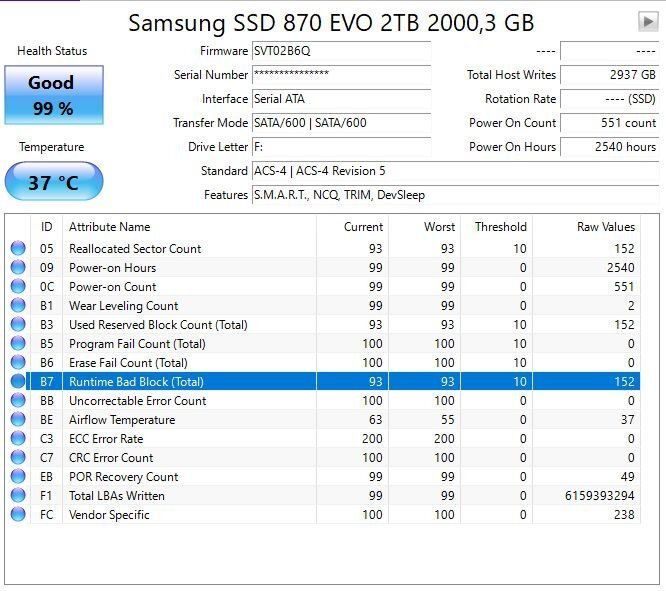Click the Firmware field showing SVT02B6Q
Image resolution: width=666 pixels, height=591 pixels.
point(341,51)
